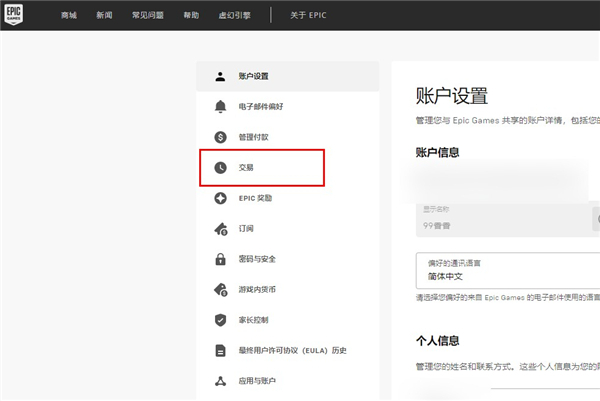This screenshot has width=600, height=401.
Task: Go to 常见问题 in top navigation
Action: point(146,17)
